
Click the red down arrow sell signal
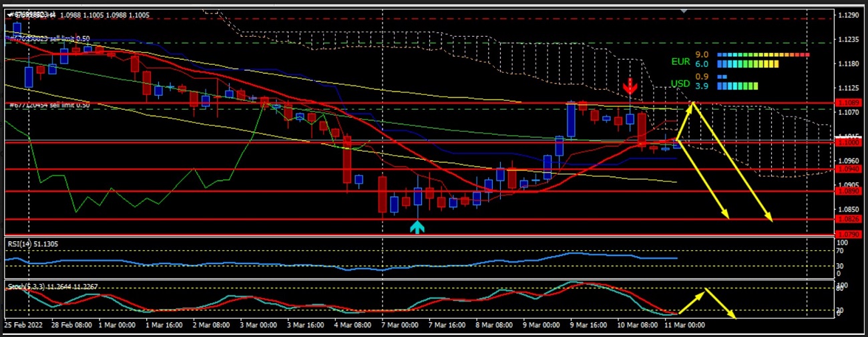(x=630, y=86)
